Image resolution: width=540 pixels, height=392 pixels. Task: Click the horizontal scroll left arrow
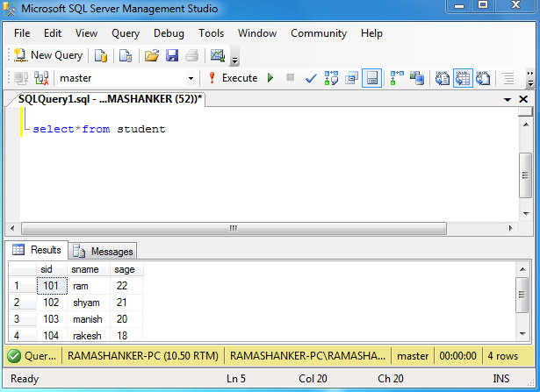(12, 228)
